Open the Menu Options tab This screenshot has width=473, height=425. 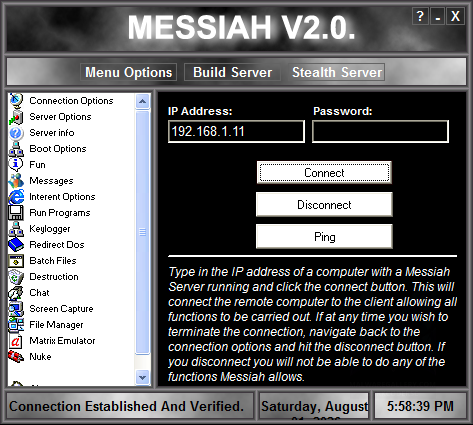128,72
